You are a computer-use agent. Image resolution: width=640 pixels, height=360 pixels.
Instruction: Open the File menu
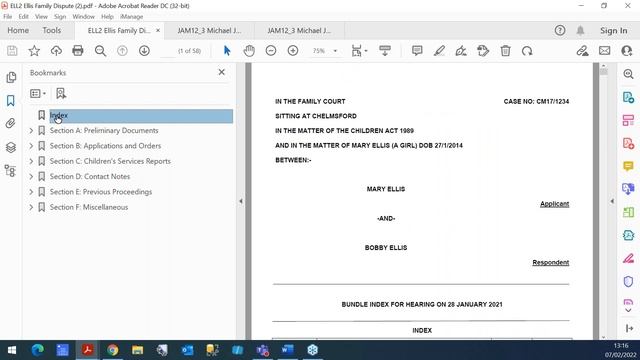(8, 17)
